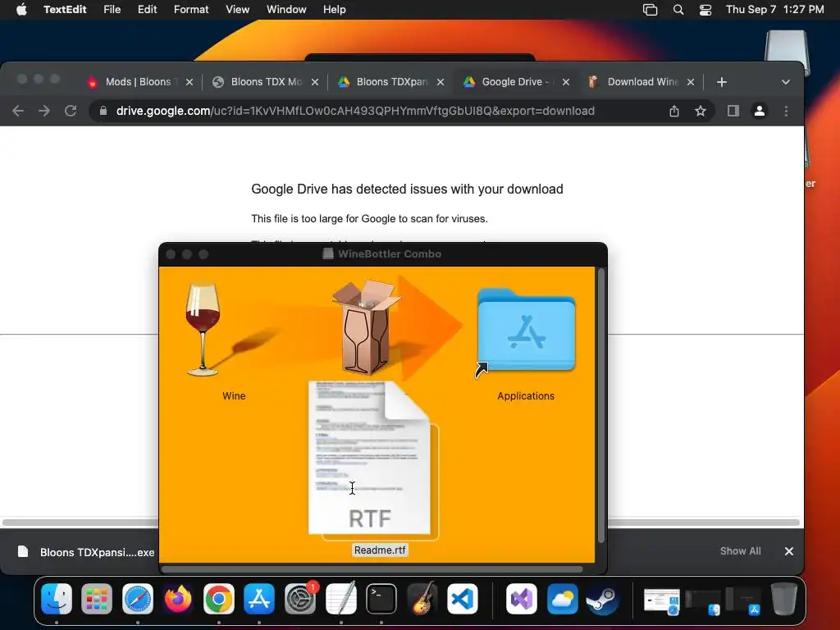Open System Settings from the Dock
Screen dimensions: 840x630
[x=300, y=599]
